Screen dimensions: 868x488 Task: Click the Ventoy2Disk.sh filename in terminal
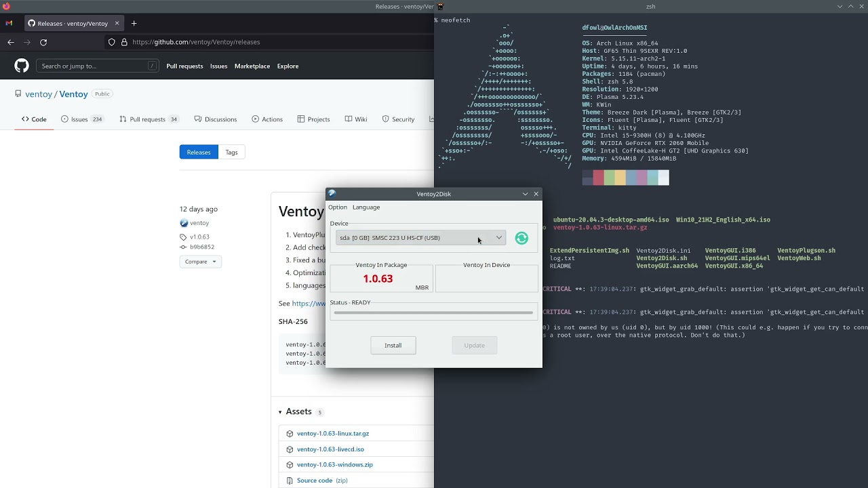pyautogui.click(x=661, y=258)
